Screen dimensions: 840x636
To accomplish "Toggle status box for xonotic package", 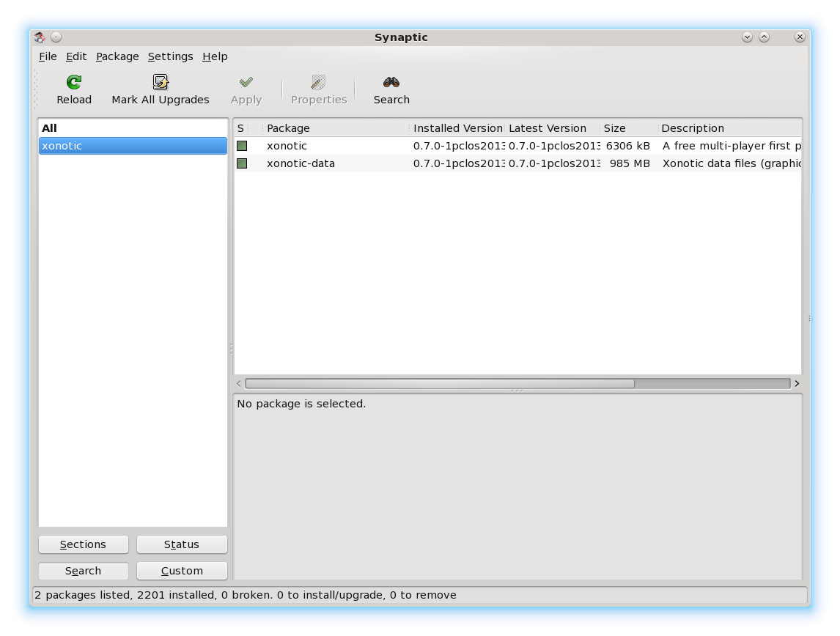I will tap(242, 146).
